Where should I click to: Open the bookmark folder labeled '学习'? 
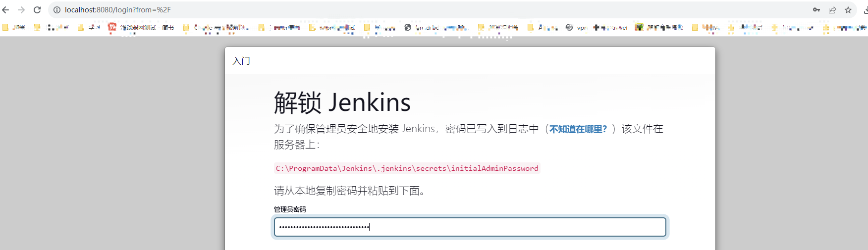coord(89,27)
